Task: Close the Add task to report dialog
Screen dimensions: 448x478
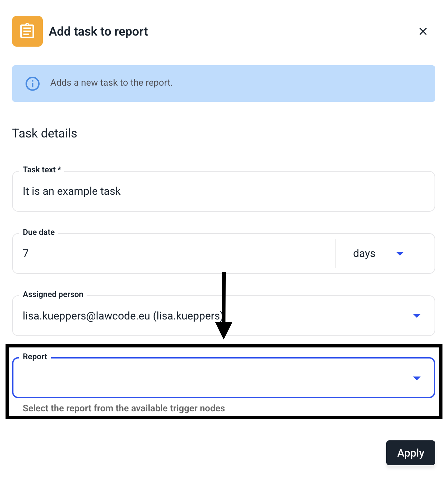Action: click(x=423, y=31)
